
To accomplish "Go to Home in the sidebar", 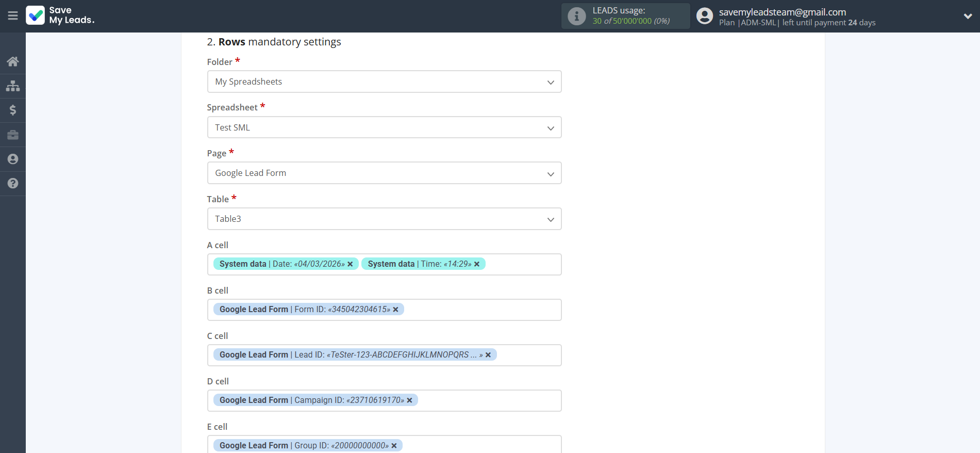I will point(13,62).
